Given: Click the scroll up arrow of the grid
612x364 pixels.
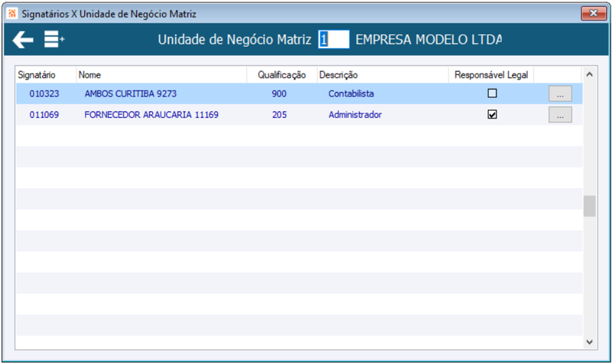Looking at the screenshot, I should coord(589,74).
